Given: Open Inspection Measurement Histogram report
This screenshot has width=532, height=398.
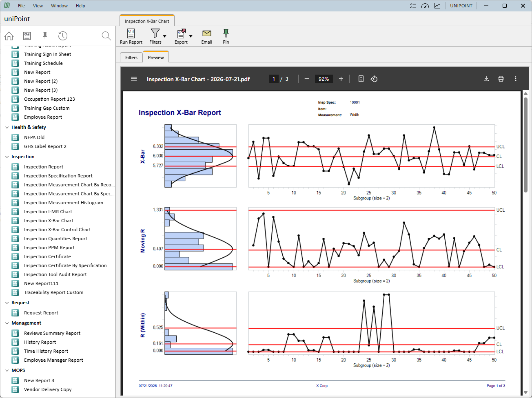Looking at the screenshot, I should 64,203.
